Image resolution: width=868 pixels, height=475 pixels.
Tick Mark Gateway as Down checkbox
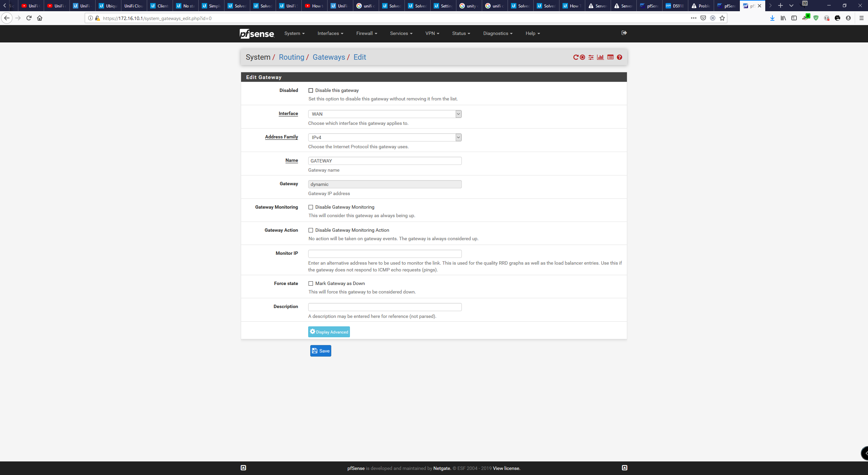311,284
